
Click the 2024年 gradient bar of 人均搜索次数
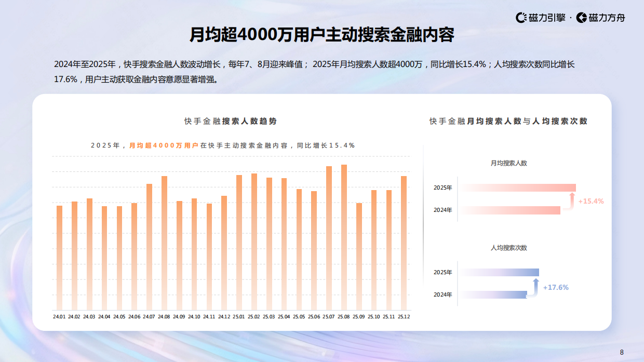pos(493,293)
